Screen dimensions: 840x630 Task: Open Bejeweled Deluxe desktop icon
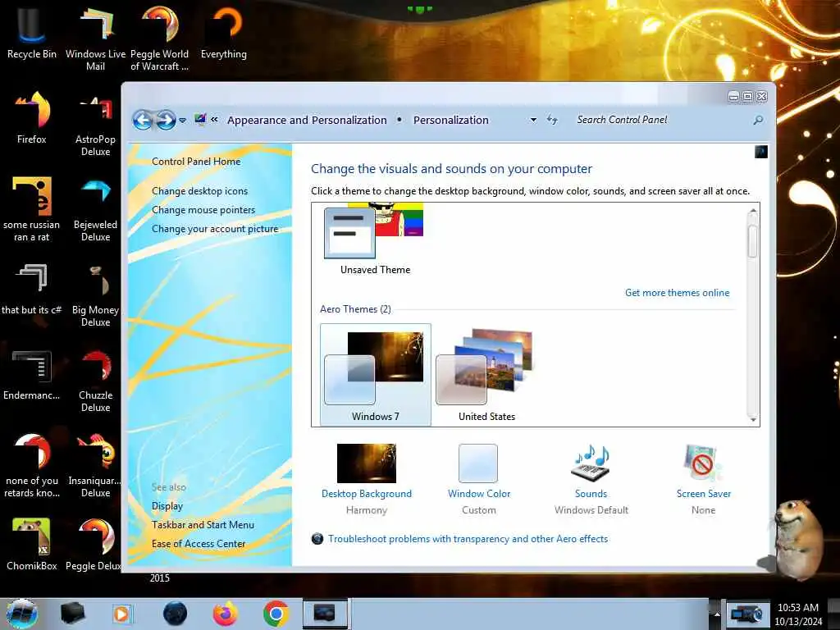(95, 209)
